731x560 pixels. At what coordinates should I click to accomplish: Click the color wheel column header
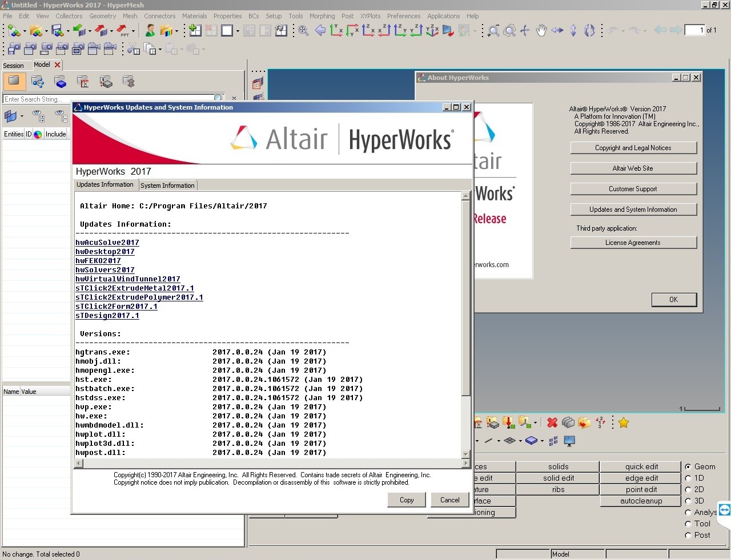click(38, 134)
